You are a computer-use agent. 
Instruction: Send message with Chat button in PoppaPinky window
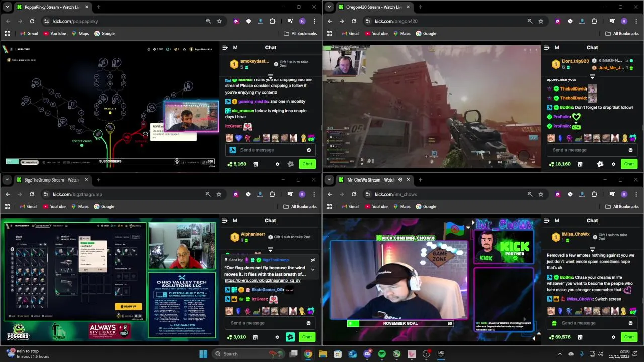307,164
